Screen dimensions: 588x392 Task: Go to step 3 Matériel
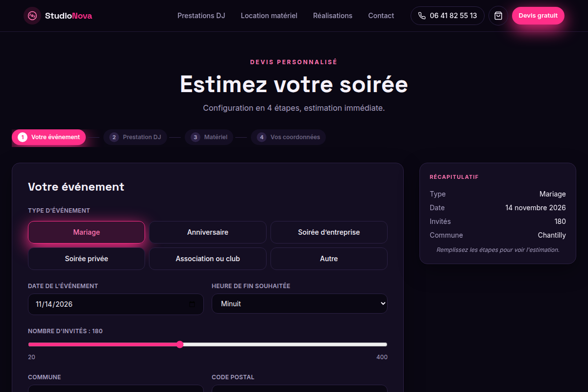click(209, 137)
